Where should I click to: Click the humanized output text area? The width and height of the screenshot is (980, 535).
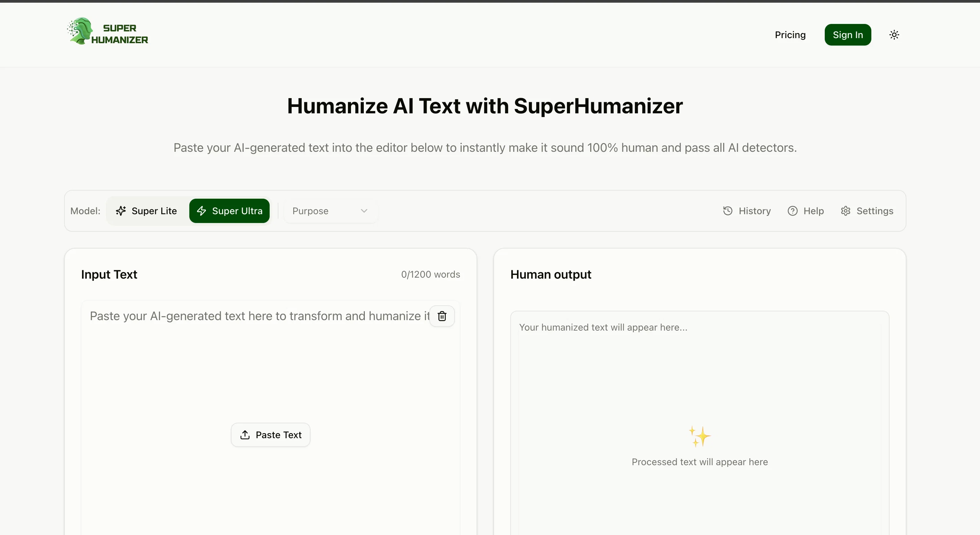coord(700,423)
